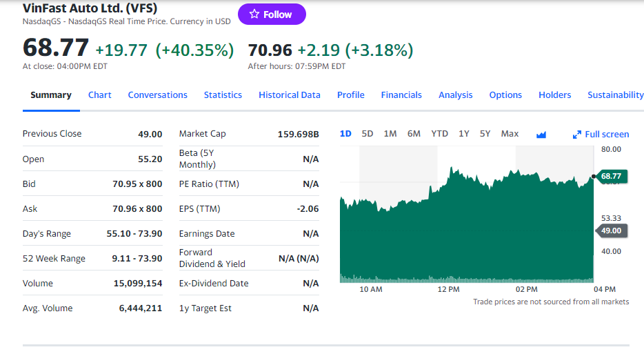Switch chart to 1M range
This screenshot has height=354, width=644.
[390, 134]
